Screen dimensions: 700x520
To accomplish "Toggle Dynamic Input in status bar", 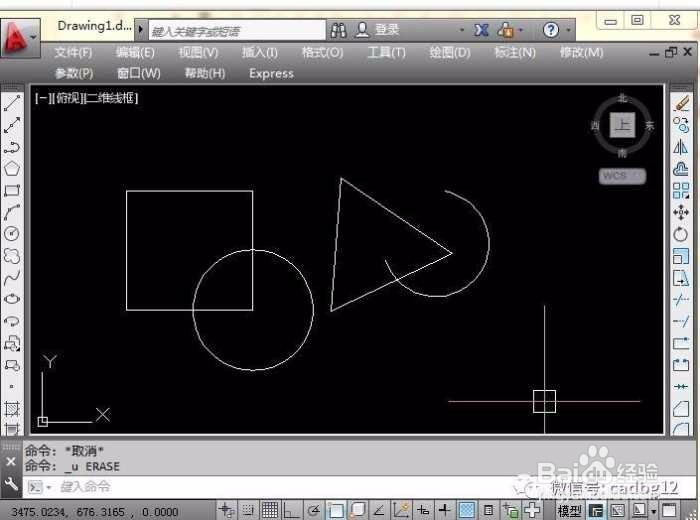I will tap(423, 510).
